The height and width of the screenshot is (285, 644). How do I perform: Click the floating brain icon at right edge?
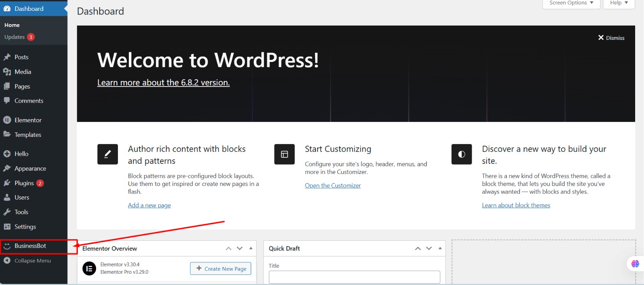635,264
